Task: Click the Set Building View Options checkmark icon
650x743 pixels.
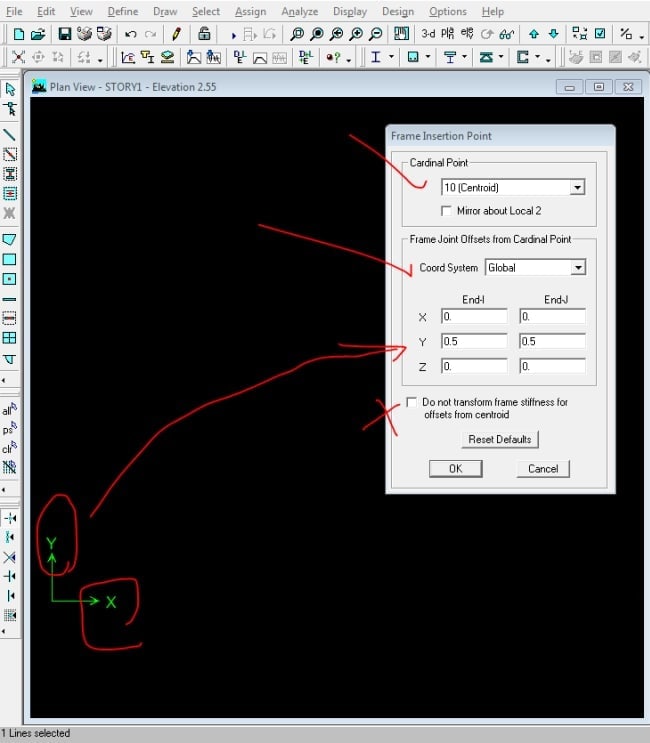Action: 600,34
